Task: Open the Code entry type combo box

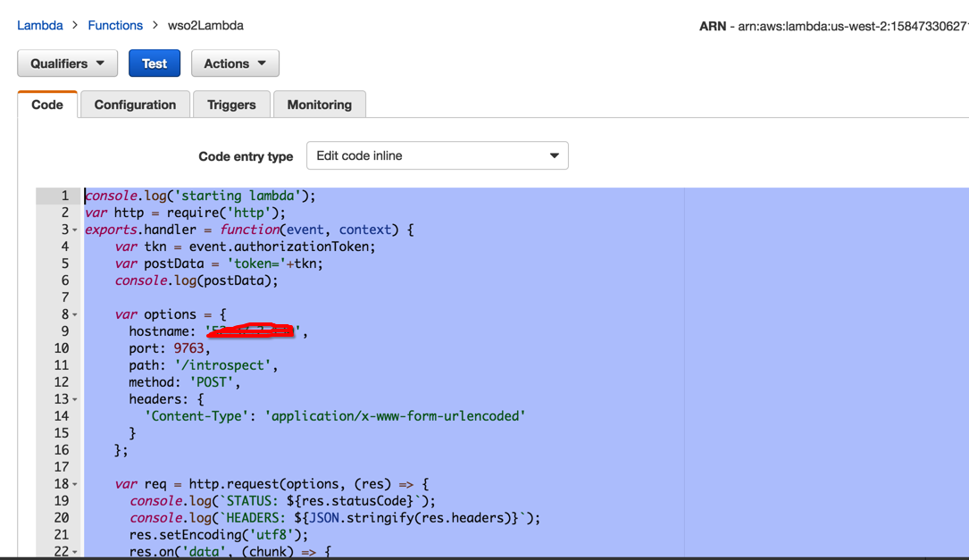Action: tap(438, 155)
